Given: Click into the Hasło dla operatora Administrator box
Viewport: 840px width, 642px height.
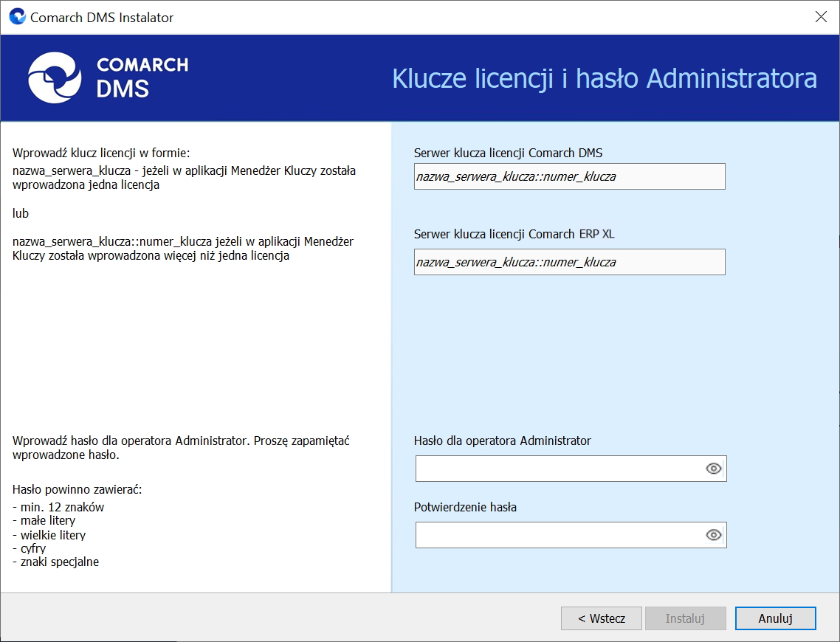Looking at the screenshot, I should click(x=560, y=469).
